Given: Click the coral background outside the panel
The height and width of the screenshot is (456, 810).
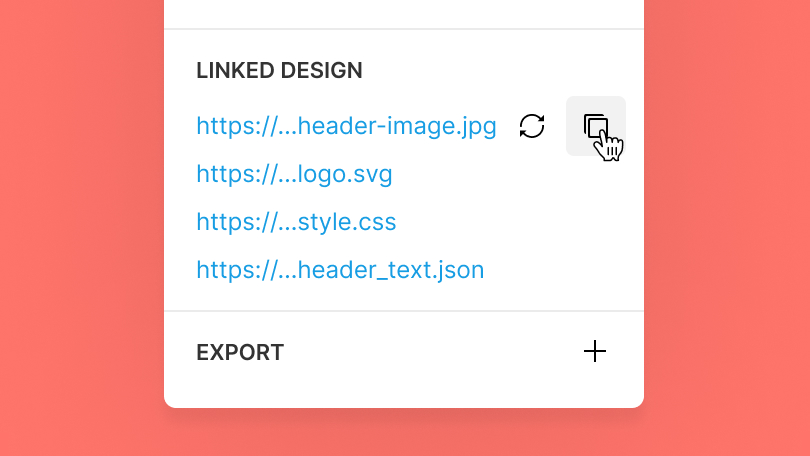Looking at the screenshot, I should (x=77, y=227).
